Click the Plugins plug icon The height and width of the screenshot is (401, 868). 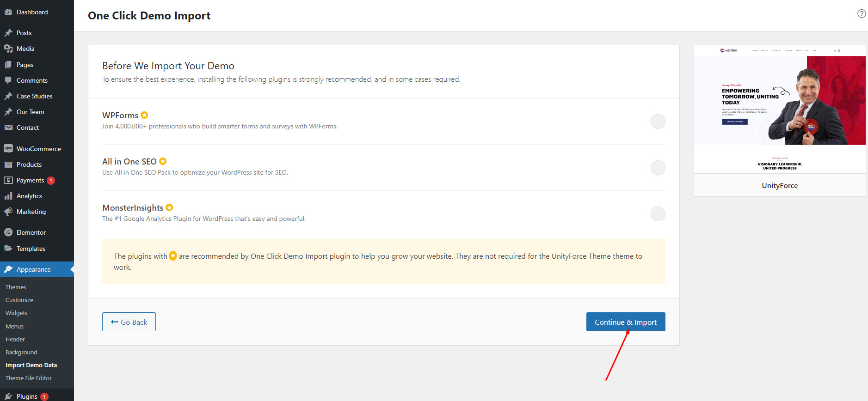(8, 396)
